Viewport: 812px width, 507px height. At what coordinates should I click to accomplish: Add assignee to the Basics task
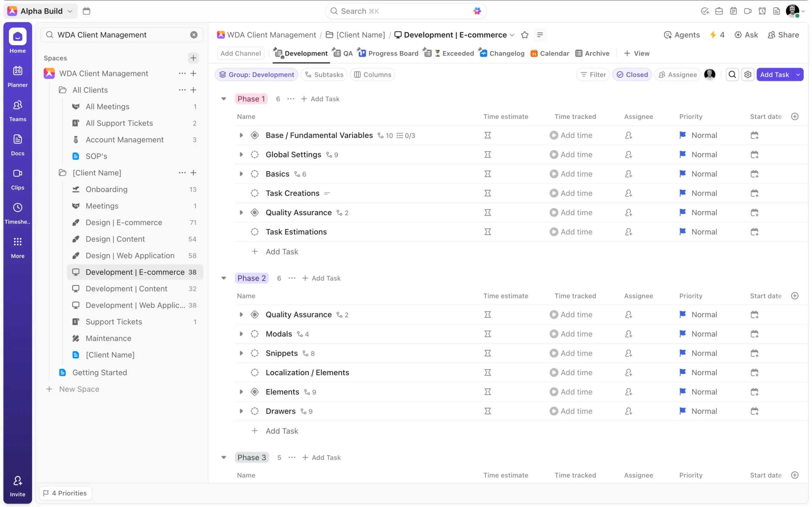click(628, 174)
